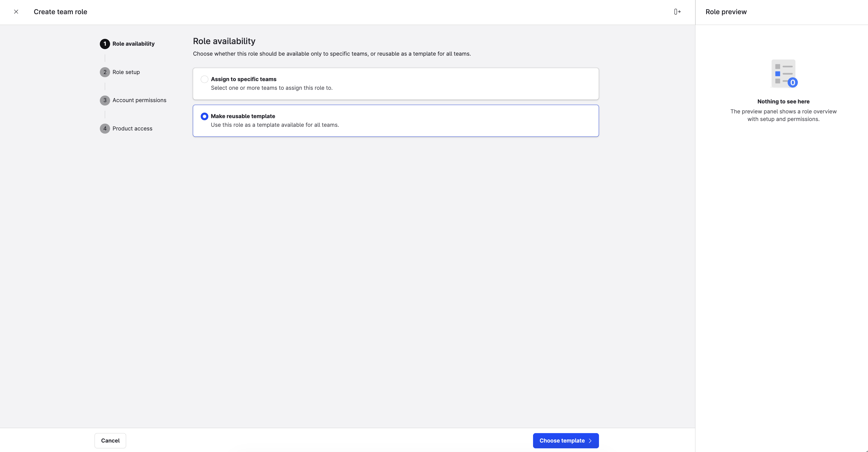The width and height of the screenshot is (868, 452).
Task: Click step 4 number circle
Action: pyautogui.click(x=105, y=129)
